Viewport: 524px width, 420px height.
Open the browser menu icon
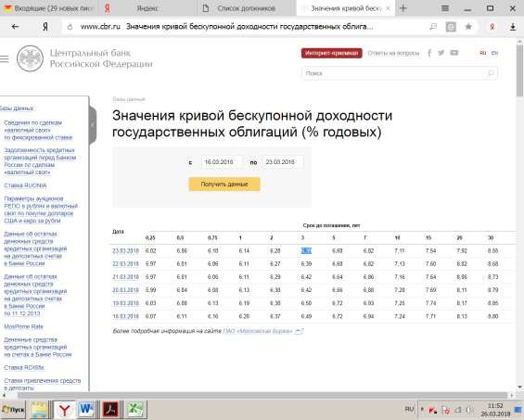click(x=445, y=8)
